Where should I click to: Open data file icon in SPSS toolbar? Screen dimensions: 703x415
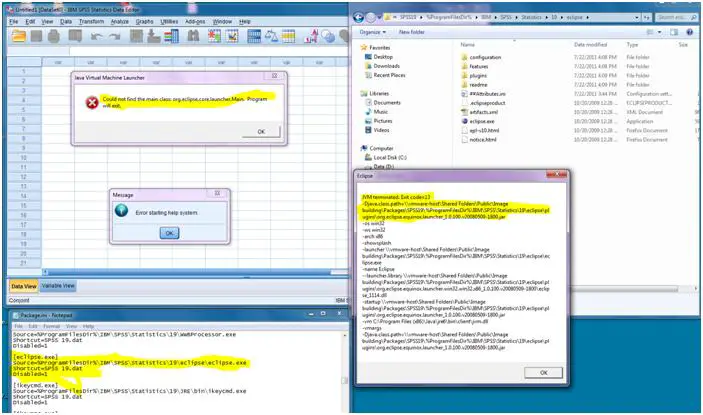coord(19,36)
